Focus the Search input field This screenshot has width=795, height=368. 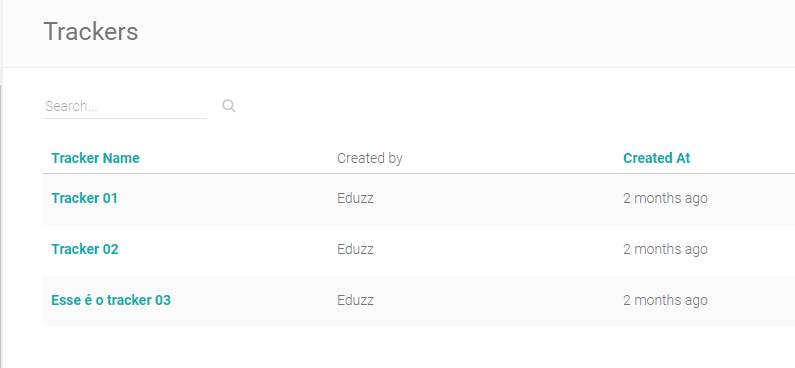pos(125,106)
